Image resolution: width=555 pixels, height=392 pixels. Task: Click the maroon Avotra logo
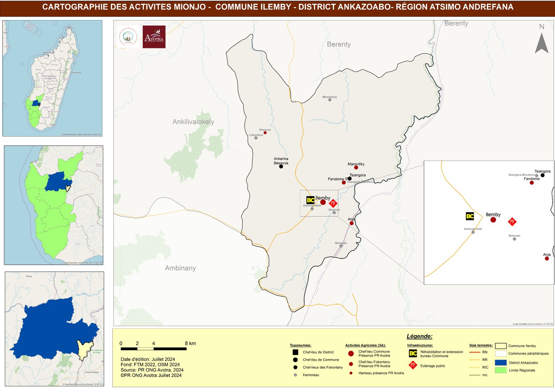[x=154, y=37]
